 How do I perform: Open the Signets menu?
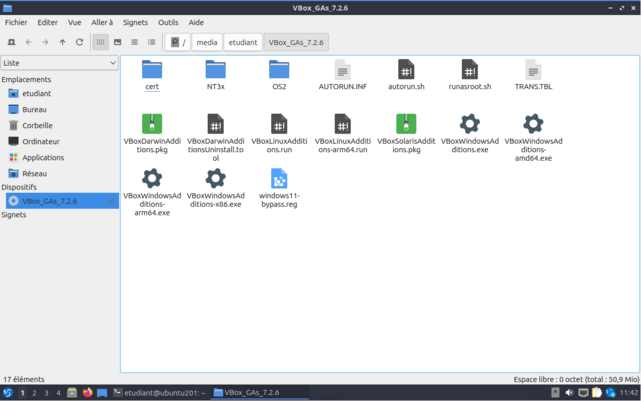[x=135, y=22]
